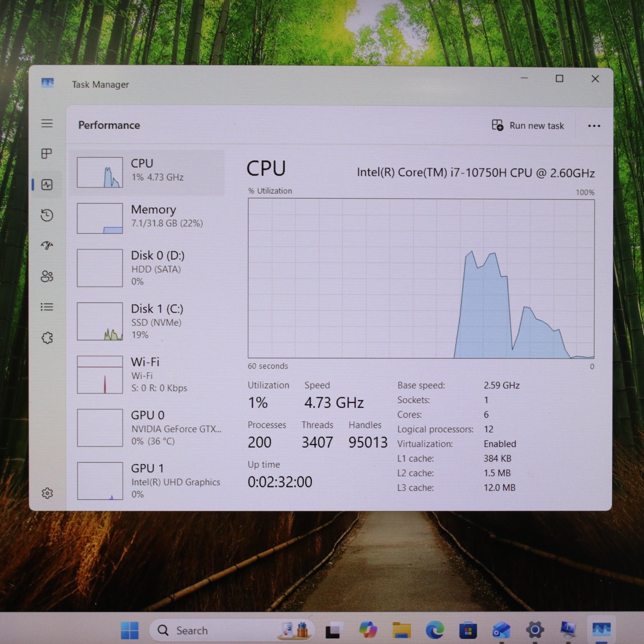Click the CPU mini graph thumbnail

pyautogui.click(x=100, y=173)
